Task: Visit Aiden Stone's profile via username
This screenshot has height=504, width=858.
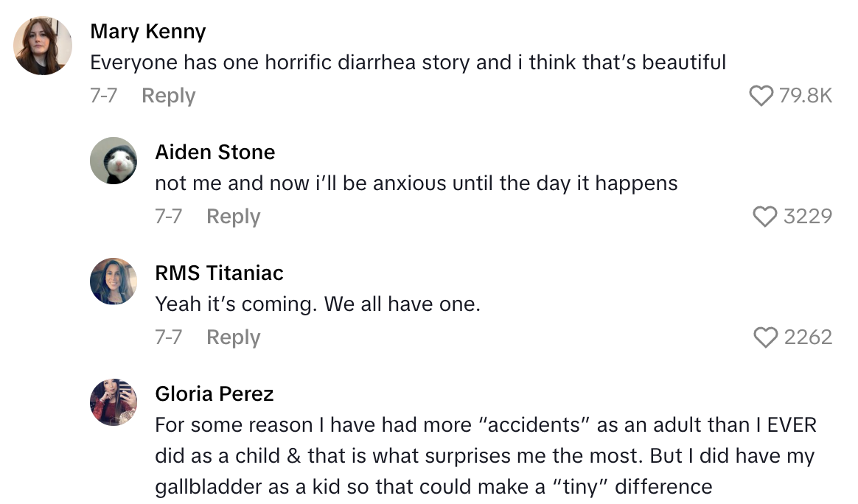Action: (x=214, y=153)
